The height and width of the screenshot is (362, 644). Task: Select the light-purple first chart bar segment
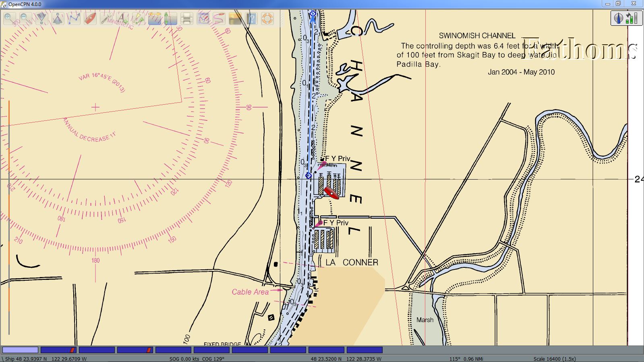[x=21, y=350]
